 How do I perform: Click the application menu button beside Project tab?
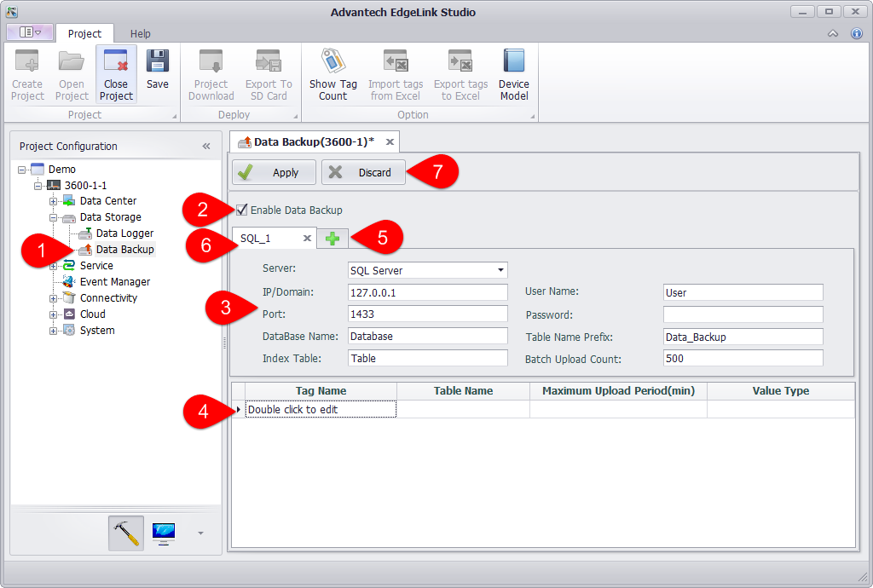click(30, 32)
